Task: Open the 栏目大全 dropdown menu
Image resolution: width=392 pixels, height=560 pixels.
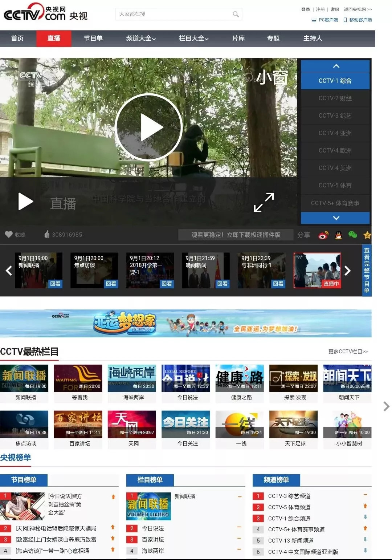Action: (x=193, y=38)
